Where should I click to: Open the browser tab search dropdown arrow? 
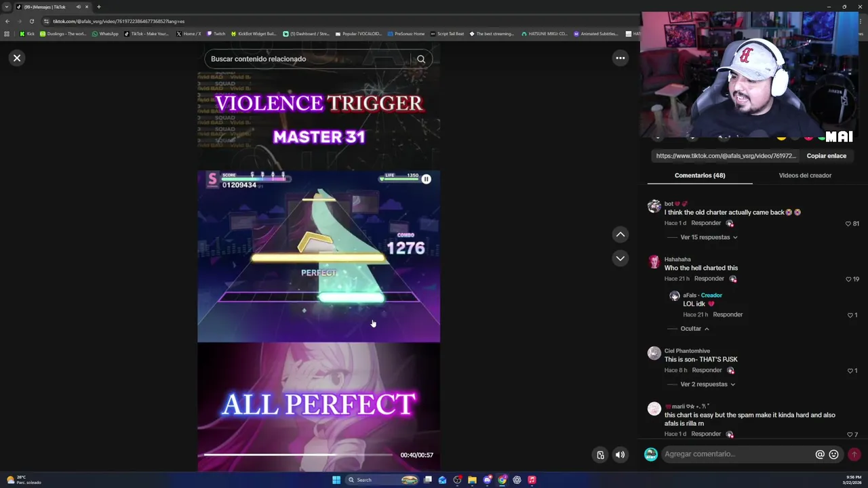[x=7, y=7]
